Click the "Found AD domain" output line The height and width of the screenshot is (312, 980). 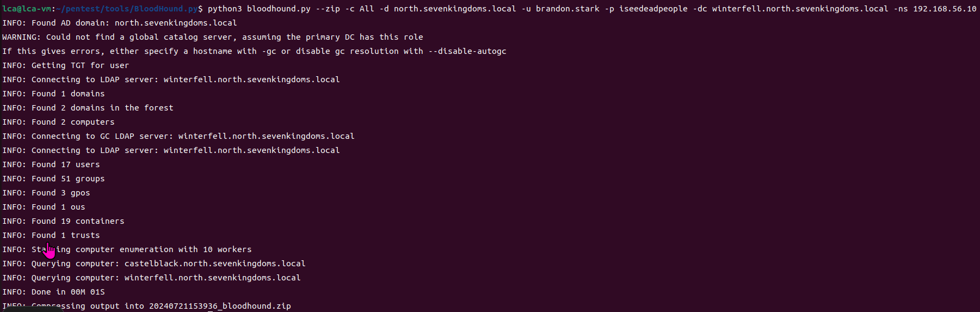(x=120, y=23)
